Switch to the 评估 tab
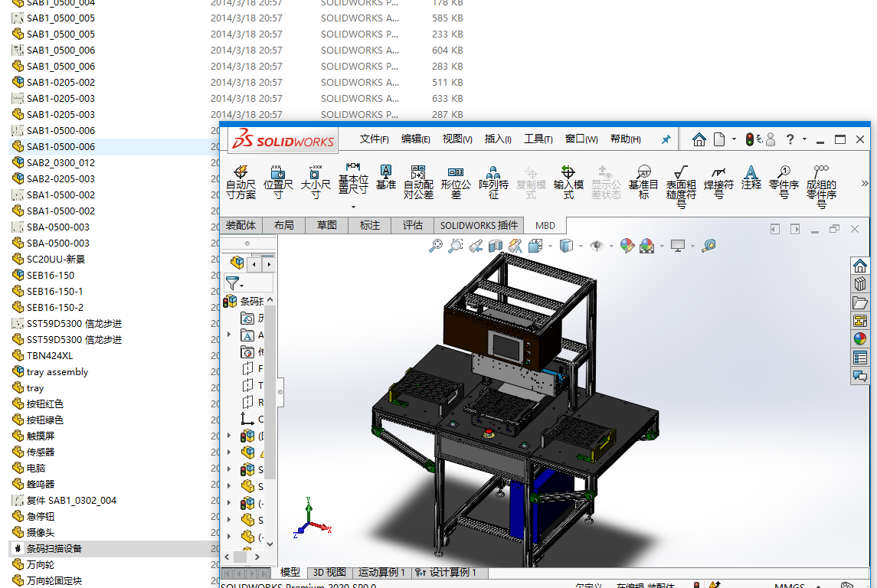Viewport: 877px width, 588px height. tap(412, 225)
